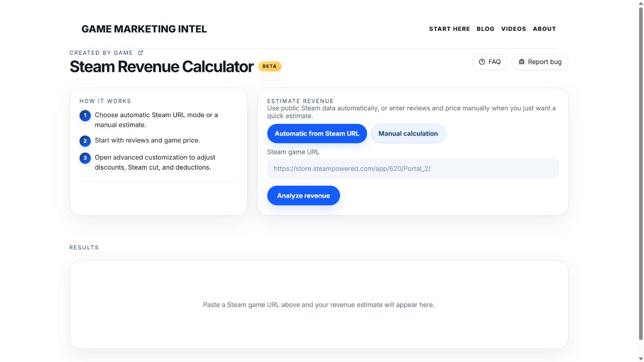
Task: Click the question mark icon in FAQ button
Action: 482,62
